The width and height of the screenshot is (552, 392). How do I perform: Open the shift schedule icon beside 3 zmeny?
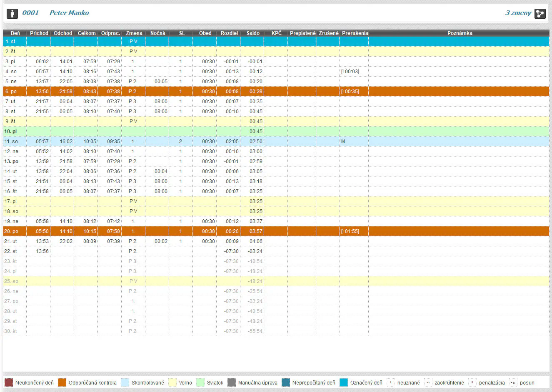coord(540,13)
